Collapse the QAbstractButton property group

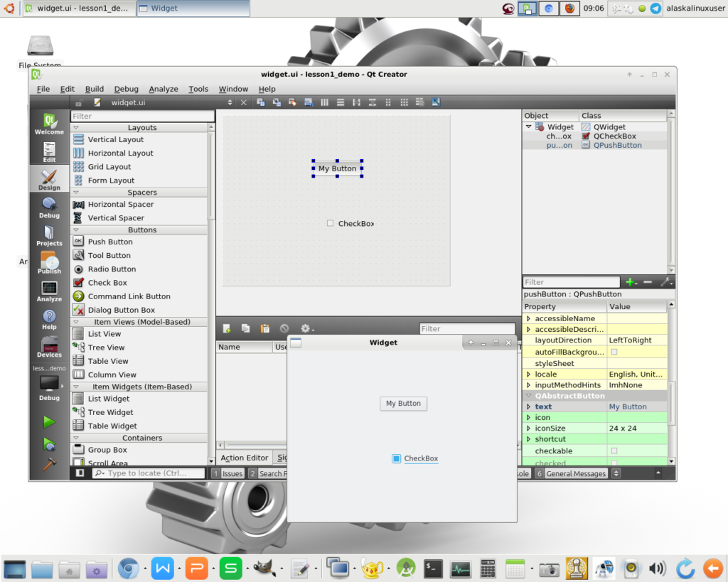click(x=528, y=396)
